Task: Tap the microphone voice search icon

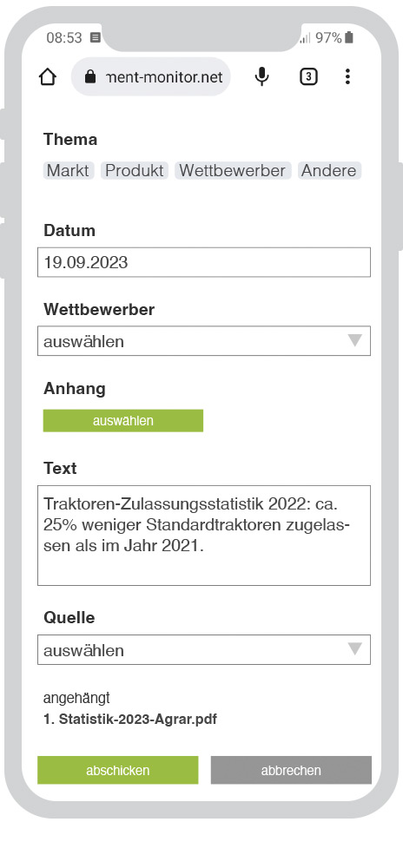Action: 261,77
